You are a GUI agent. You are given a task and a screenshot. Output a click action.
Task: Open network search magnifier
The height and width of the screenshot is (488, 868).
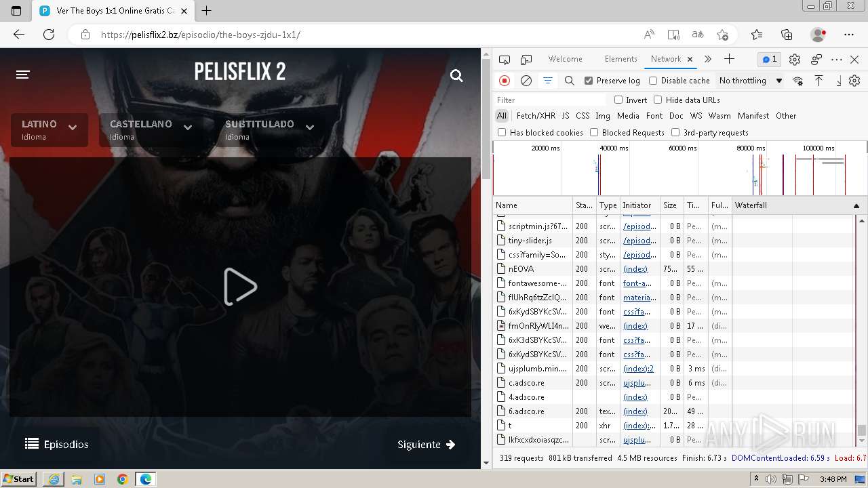point(570,81)
